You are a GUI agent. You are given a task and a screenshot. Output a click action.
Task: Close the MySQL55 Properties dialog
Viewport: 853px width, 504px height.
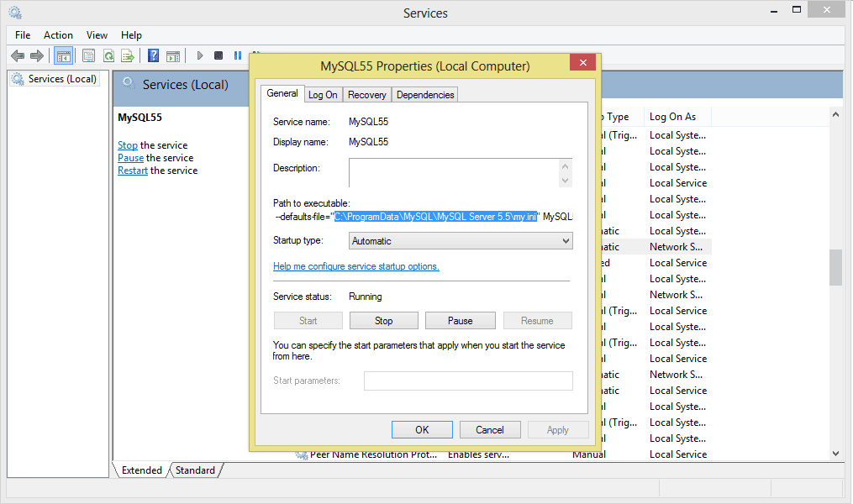point(582,62)
